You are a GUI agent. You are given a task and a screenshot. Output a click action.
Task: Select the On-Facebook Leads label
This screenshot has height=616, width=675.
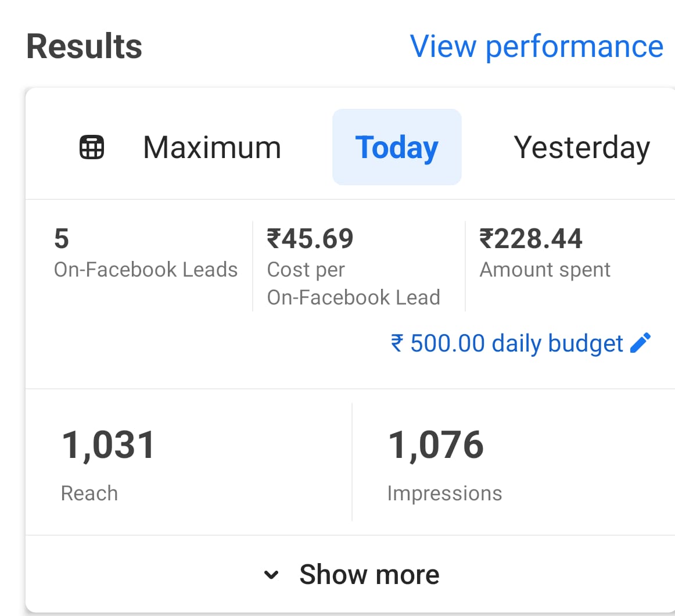click(x=146, y=270)
